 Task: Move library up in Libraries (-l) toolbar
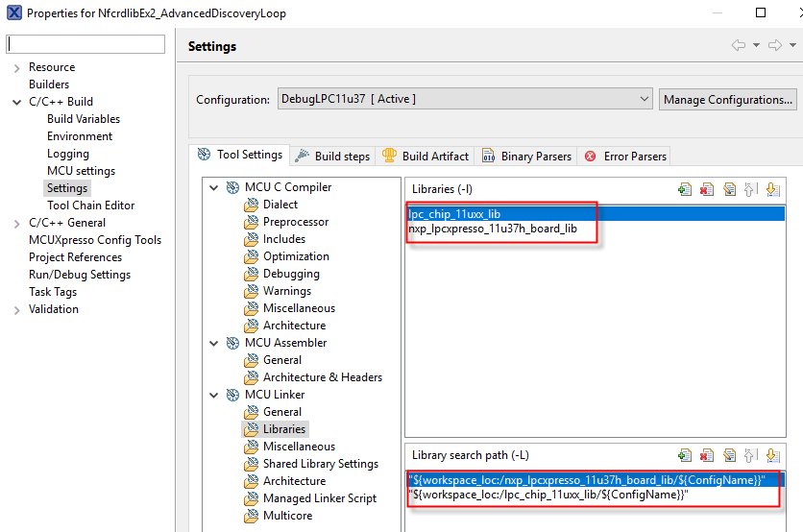[x=751, y=189]
